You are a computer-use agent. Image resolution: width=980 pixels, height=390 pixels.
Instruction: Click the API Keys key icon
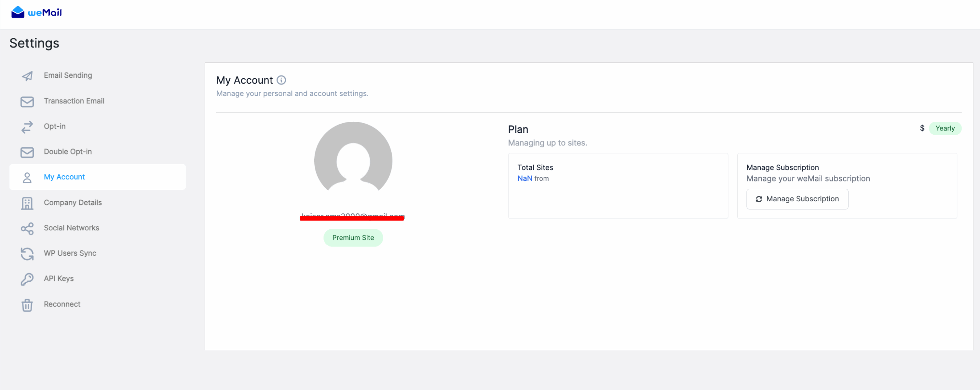pyautogui.click(x=27, y=279)
